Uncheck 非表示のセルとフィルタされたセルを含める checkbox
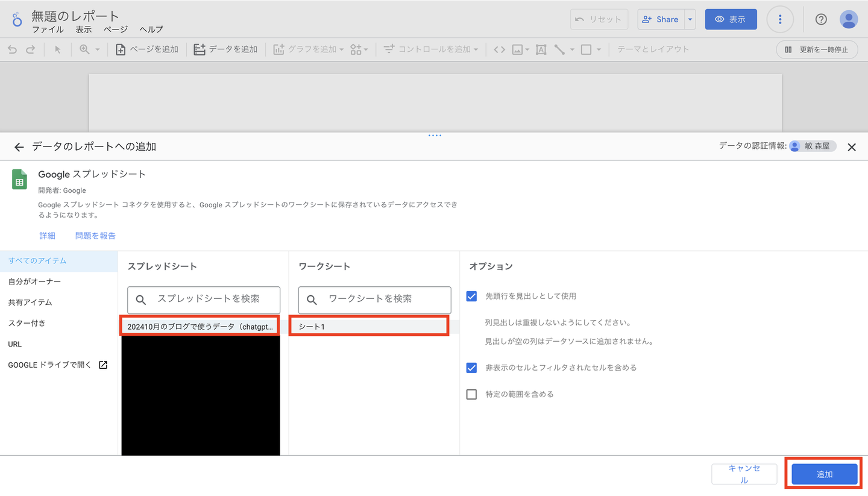This screenshot has width=868, height=496. click(471, 368)
